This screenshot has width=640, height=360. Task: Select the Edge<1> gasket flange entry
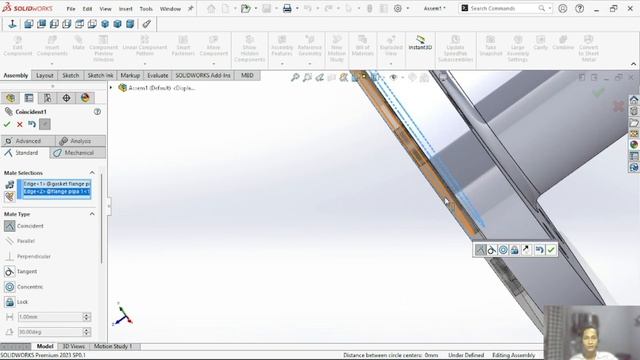pyautogui.click(x=57, y=184)
